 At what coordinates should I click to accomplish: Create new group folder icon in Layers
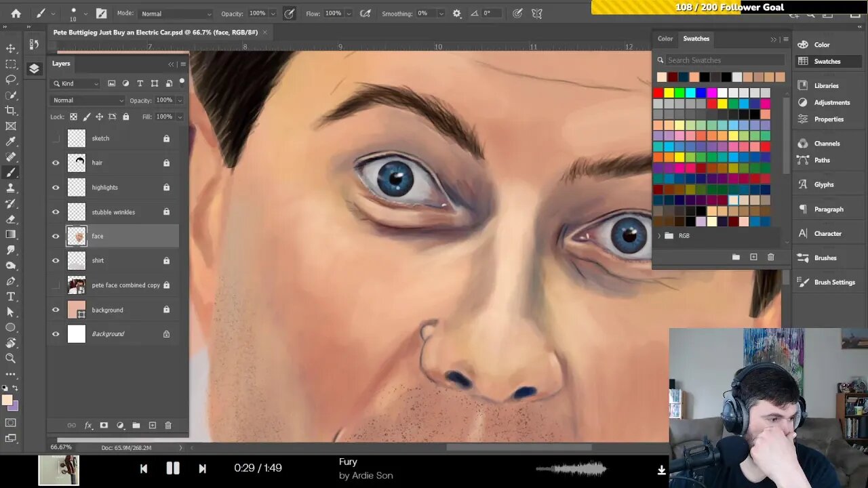tap(136, 425)
